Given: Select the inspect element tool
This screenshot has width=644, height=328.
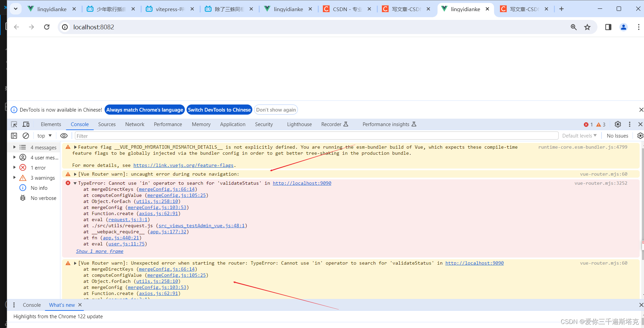Looking at the screenshot, I should point(14,124).
